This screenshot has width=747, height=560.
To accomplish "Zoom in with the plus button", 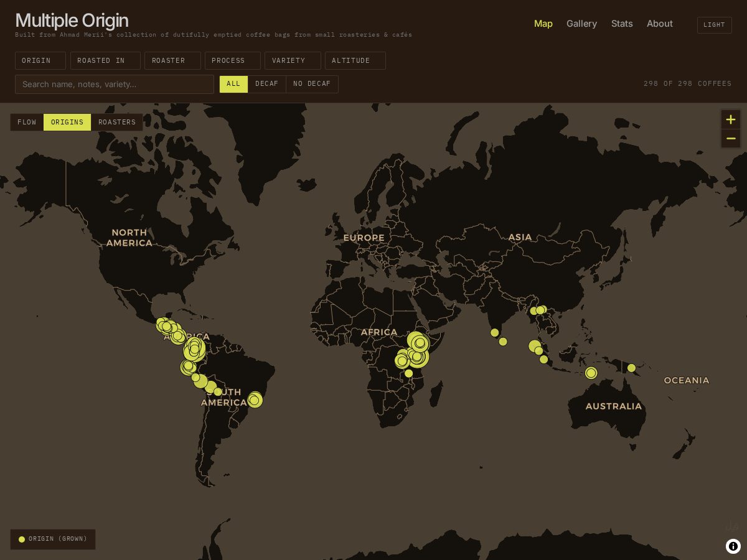I will tap(731, 119).
